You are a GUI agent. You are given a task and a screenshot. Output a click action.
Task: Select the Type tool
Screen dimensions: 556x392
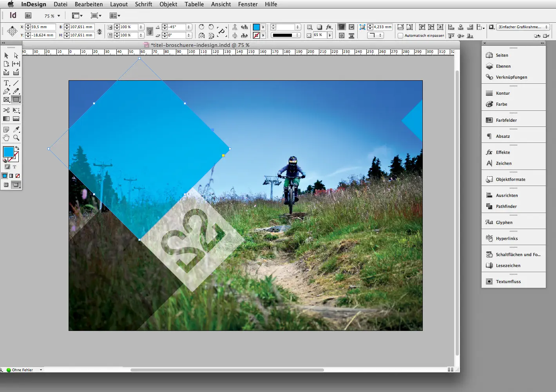(6, 83)
